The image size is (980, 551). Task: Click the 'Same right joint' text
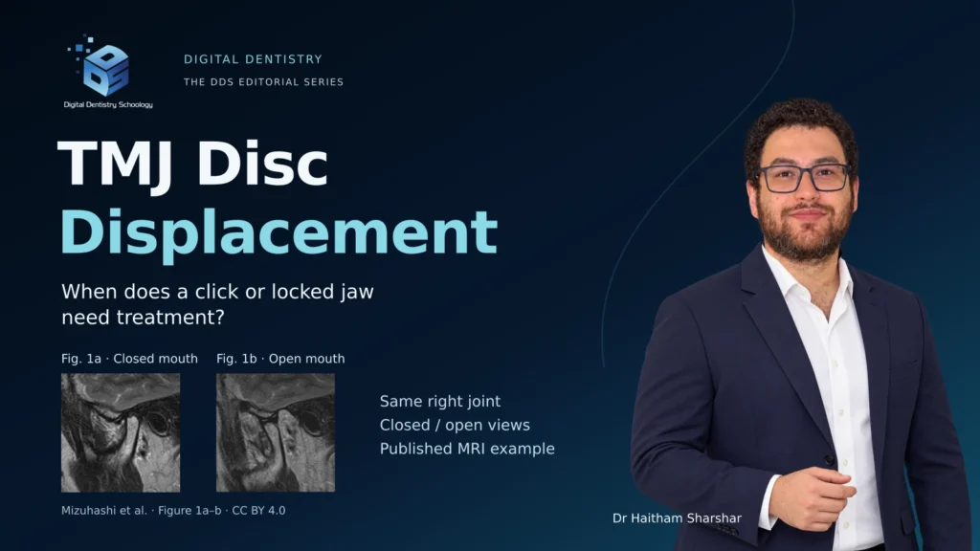[x=440, y=401]
